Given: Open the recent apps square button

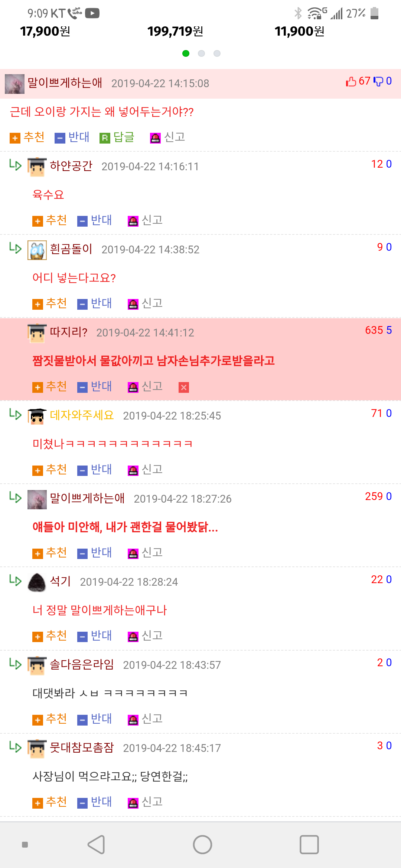Looking at the screenshot, I should point(309,845).
